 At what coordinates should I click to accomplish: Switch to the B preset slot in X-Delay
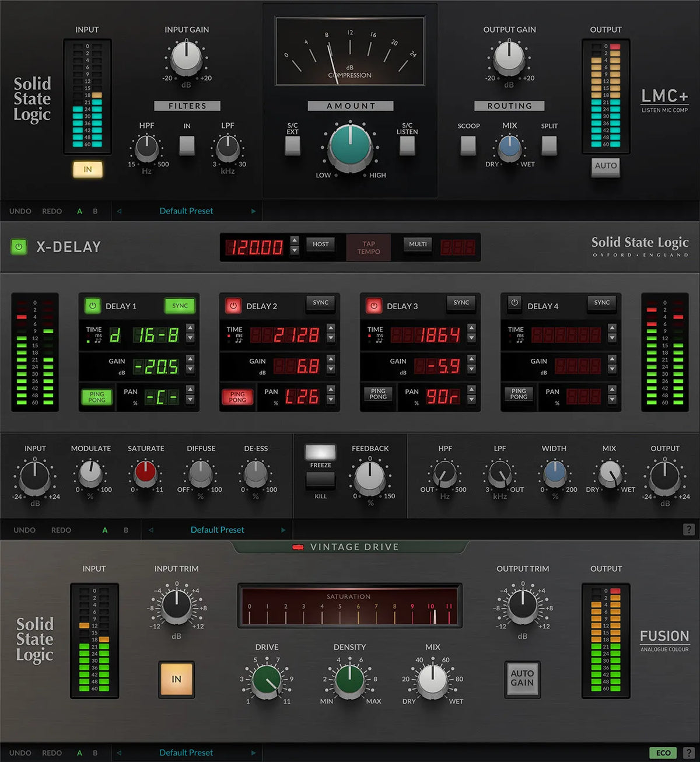(x=125, y=530)
